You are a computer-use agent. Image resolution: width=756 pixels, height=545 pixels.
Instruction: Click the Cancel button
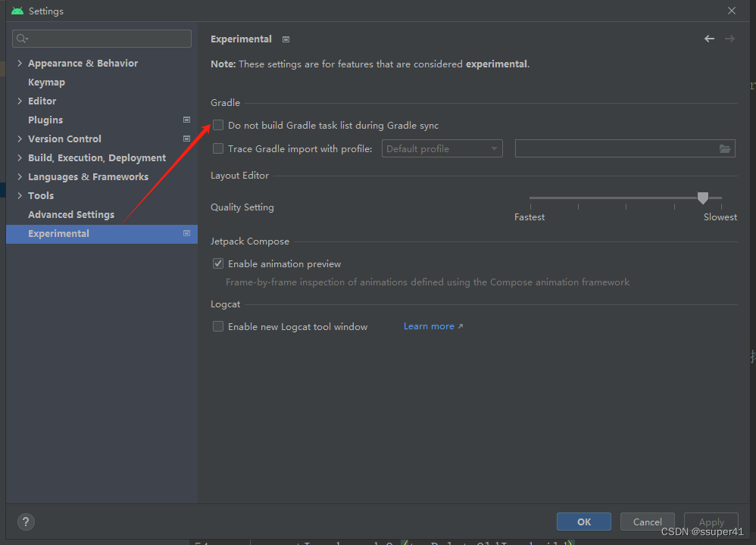[x=647, y=522]
